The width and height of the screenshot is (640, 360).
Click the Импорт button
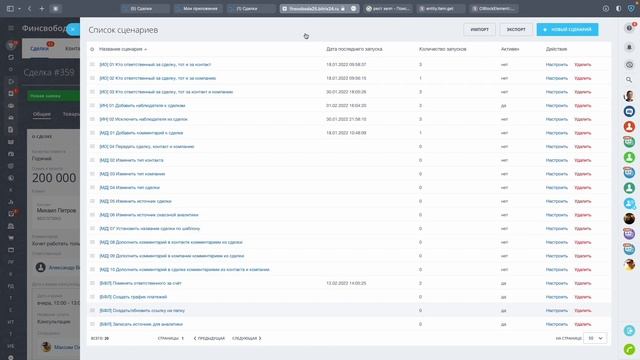click(x=479, y=29)
